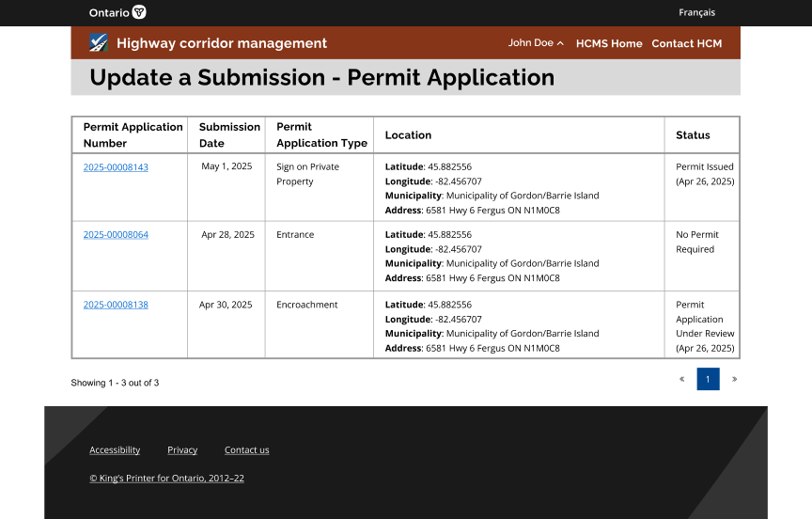This screenshot has height=519, width=812.
Task: Open the Accessibility footer link
Action: coord(115,449)
